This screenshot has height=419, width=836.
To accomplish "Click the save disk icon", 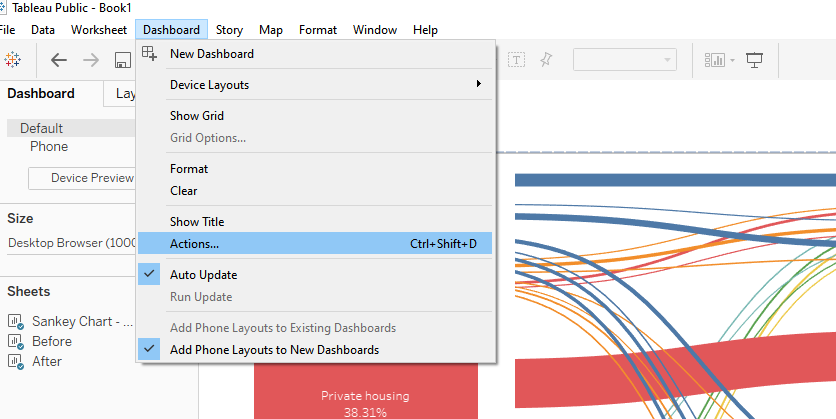I will (123, 60).
